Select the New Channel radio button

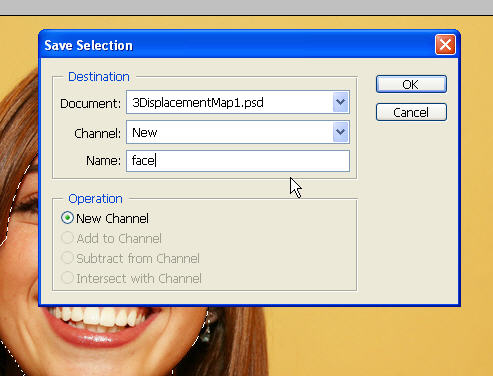point(67,218)
